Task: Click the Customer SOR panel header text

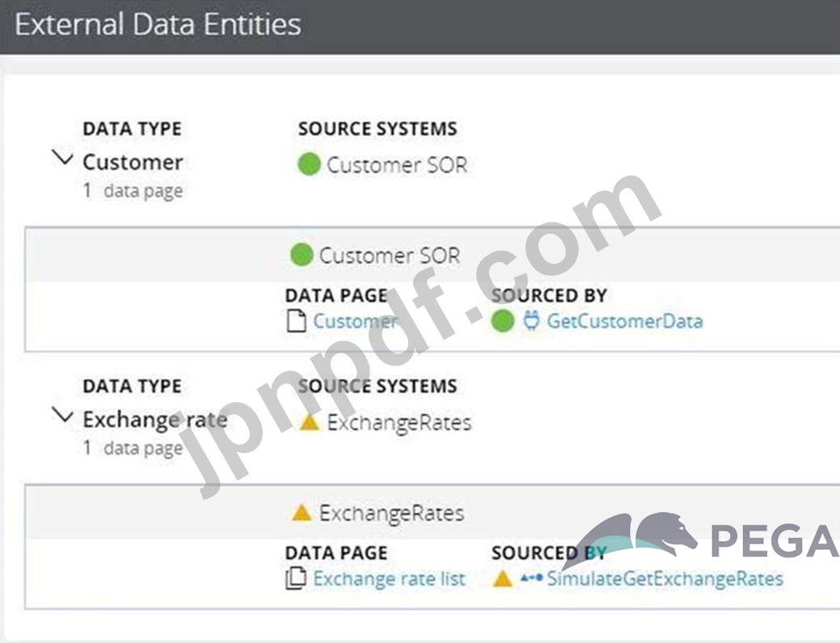Action: point(389,256)
